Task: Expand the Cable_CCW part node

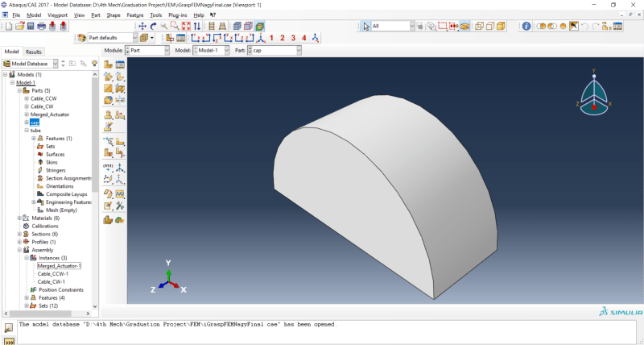Action: pyautogui.click(x=27, y=98)
